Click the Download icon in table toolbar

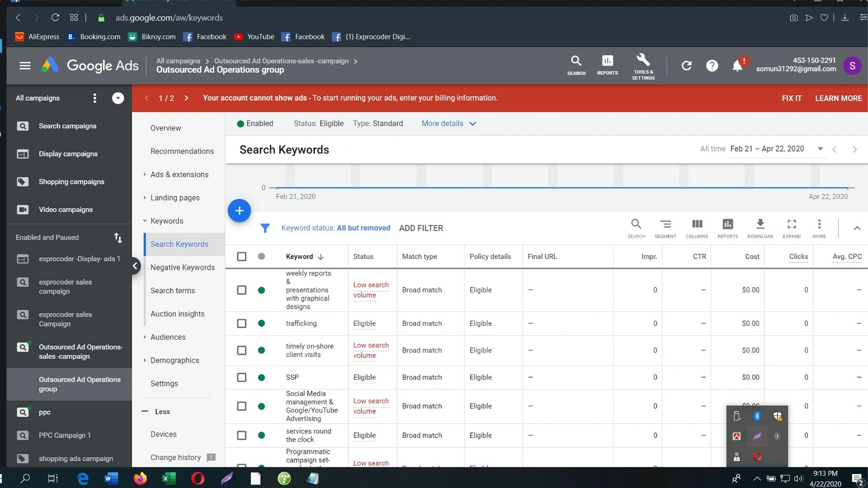click(x=760, y=224)
